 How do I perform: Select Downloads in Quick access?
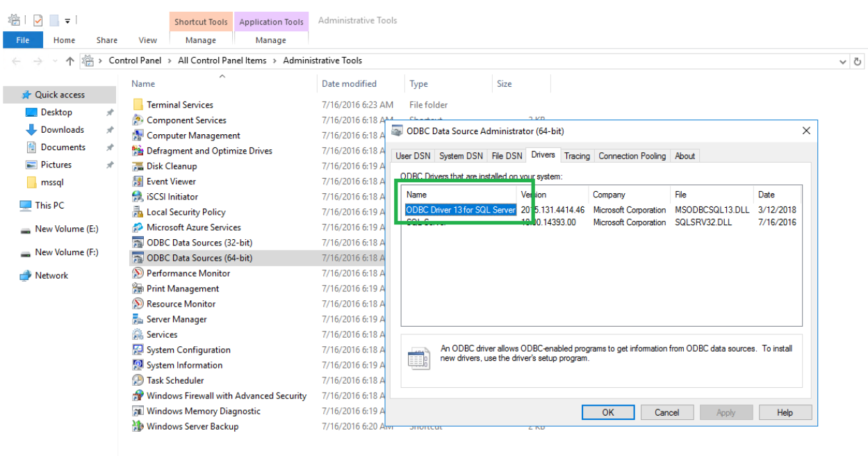click(x=62, y=130)
